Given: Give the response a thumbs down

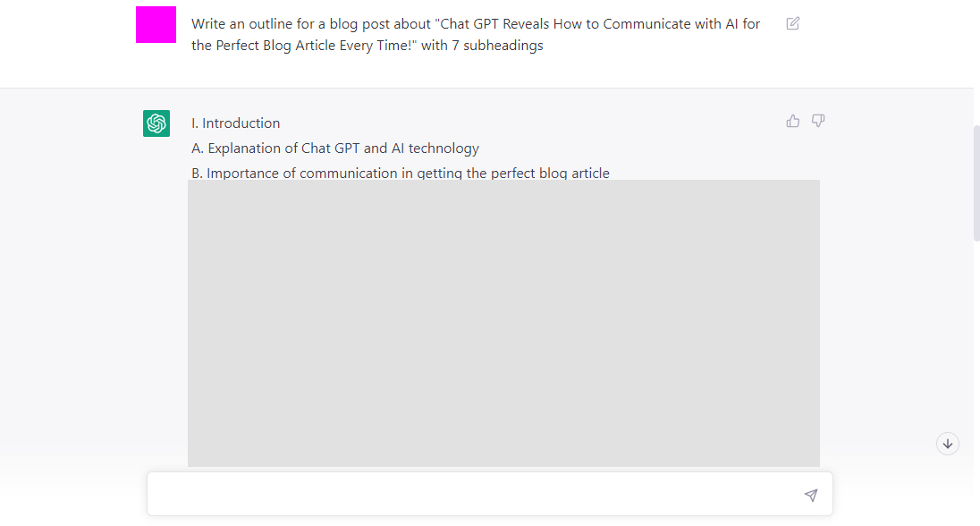Looking at the screenshot, I should (x=818, y=121).
